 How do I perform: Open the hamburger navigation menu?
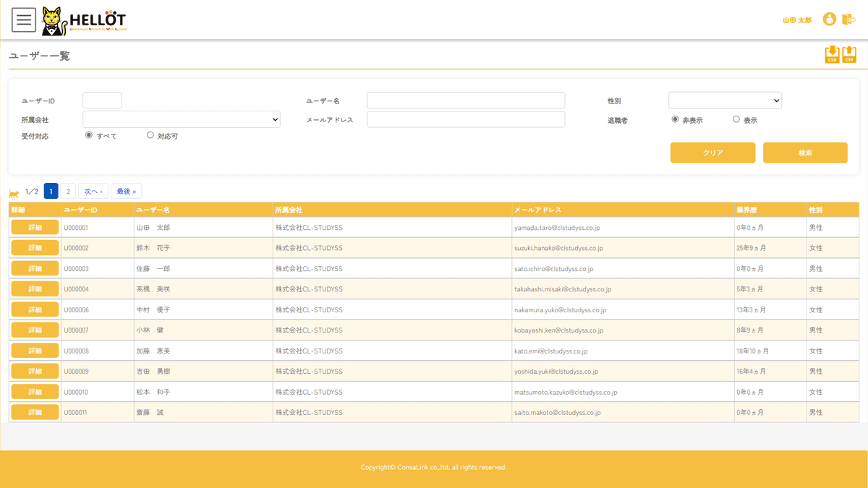tap(24, 20)
